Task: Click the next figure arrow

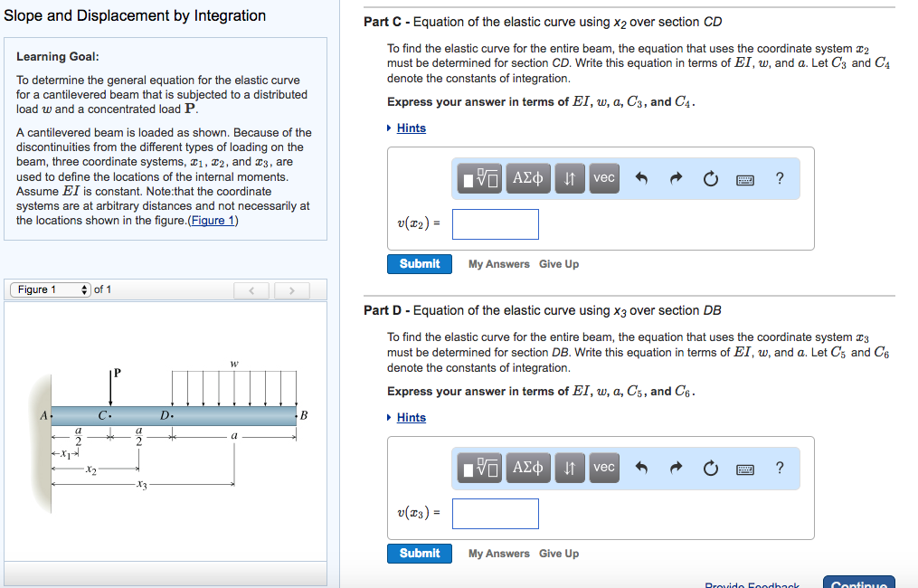Action: (x=291, y=289)
